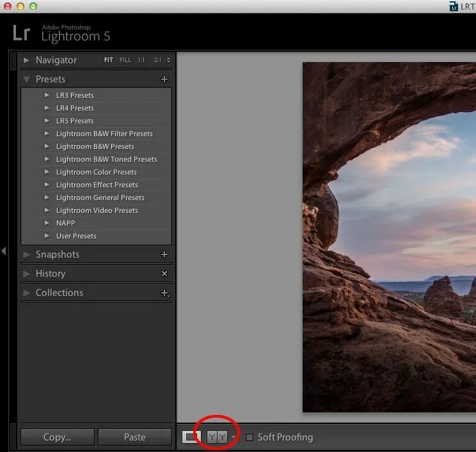The width and height of the screenshot is (476, 452).
Task: Expand LR4 Presets folder
Action: point(47,107)
